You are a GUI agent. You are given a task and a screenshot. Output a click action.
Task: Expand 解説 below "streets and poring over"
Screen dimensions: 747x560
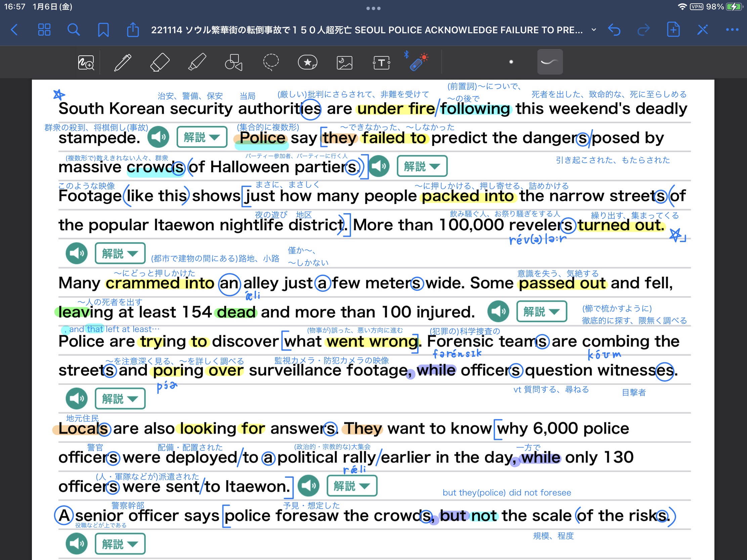pyautogui.click(x=120, y=398)
